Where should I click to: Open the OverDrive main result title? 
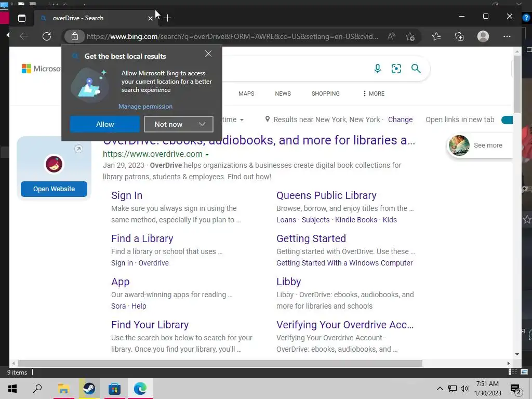(259, 140)
